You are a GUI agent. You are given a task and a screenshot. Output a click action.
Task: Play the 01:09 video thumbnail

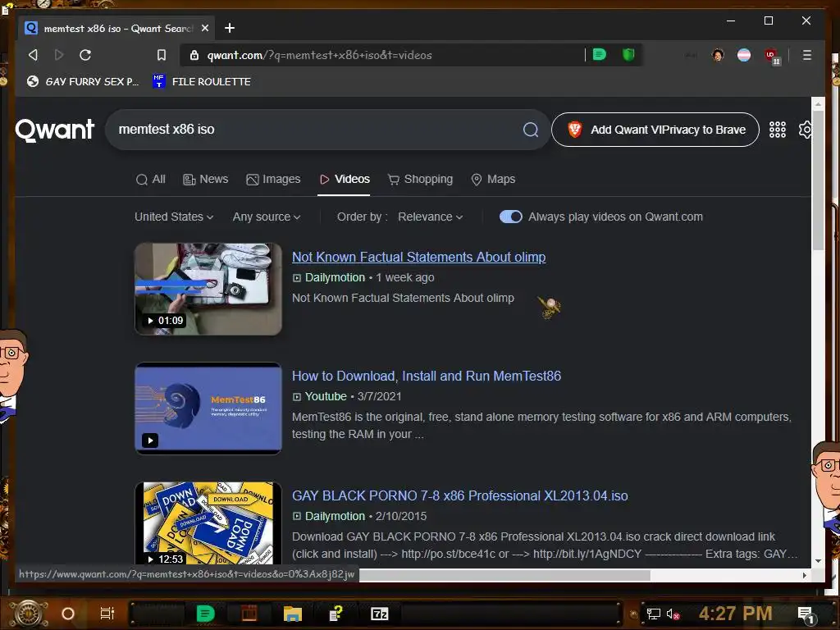208,290
